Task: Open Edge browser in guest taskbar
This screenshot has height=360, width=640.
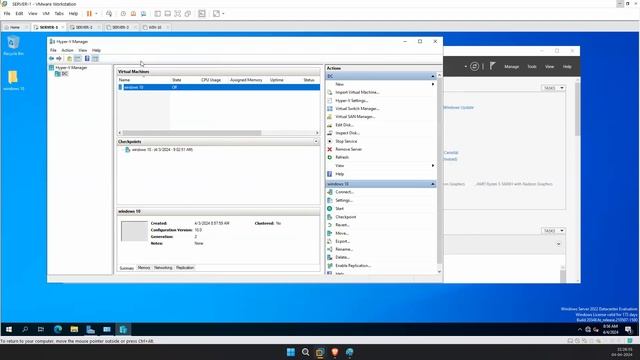Action: pos(58,329)
